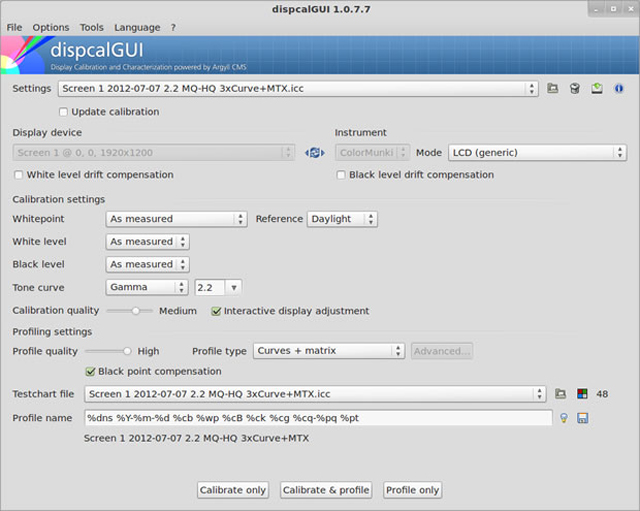Browse for a testchart file
640x511 pixels.
[560, 394]
